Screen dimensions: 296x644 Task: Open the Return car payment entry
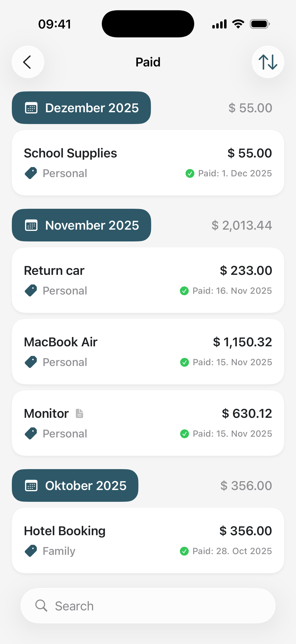pos(148,280)
